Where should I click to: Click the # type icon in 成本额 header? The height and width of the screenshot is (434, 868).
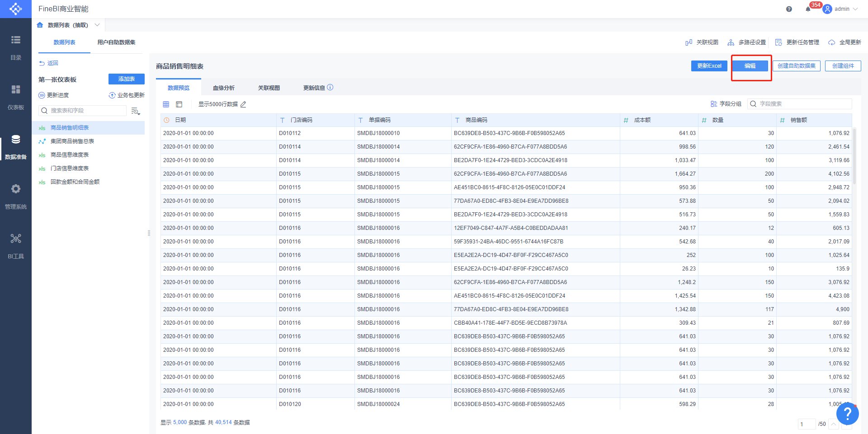(x=626, y=120)
